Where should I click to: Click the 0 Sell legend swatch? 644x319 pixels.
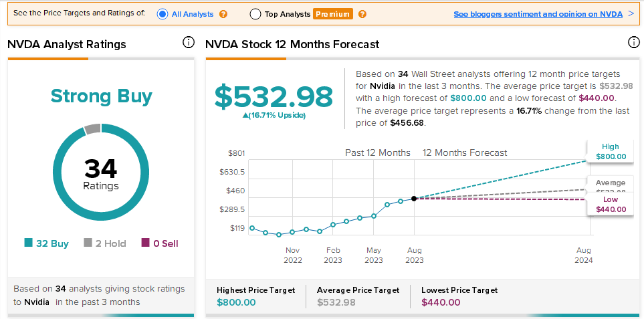pyautogui.click(x=146, y=243)
